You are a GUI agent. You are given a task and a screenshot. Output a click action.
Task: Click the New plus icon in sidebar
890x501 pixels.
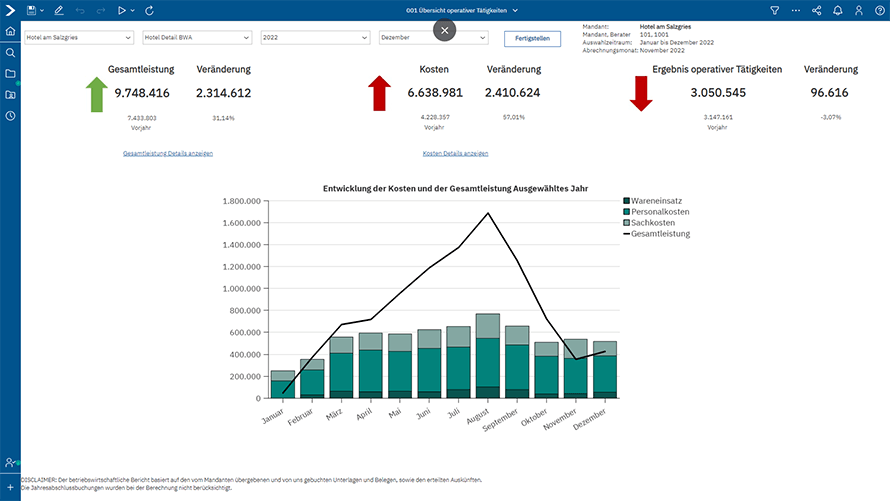coord(10,485)
